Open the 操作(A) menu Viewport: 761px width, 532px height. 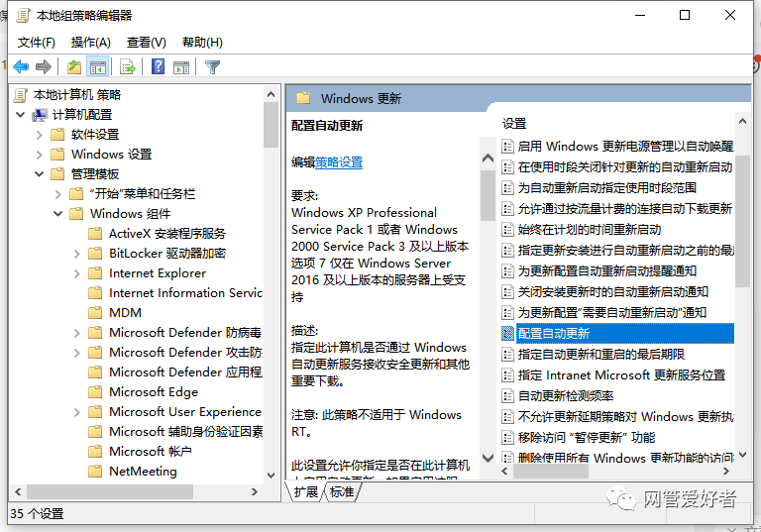click(x=91, y=43)
